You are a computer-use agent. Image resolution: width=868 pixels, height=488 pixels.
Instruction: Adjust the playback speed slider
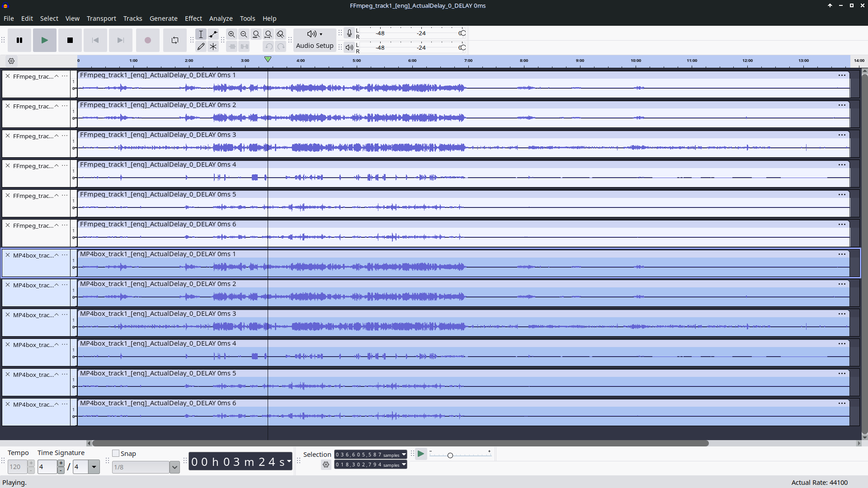[x=450, y=455]
